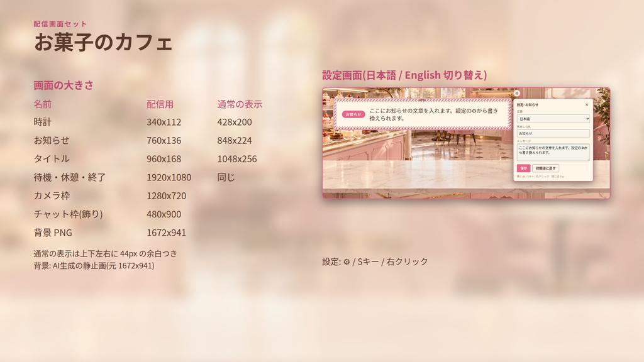Click the 480x900 size value
Image resolution: width=644 pixels, height=362 pixels.
(164, 214)
